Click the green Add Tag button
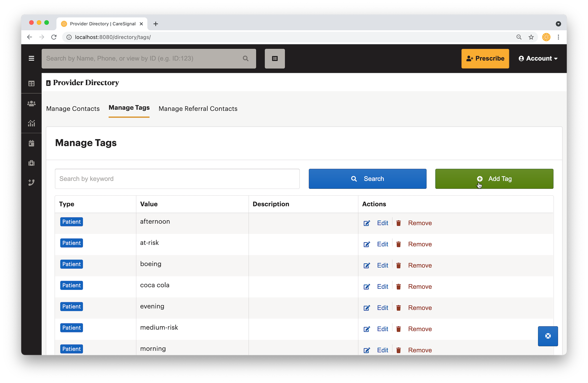Viewport: 588px width, 383px height. (x=494, y=179)
